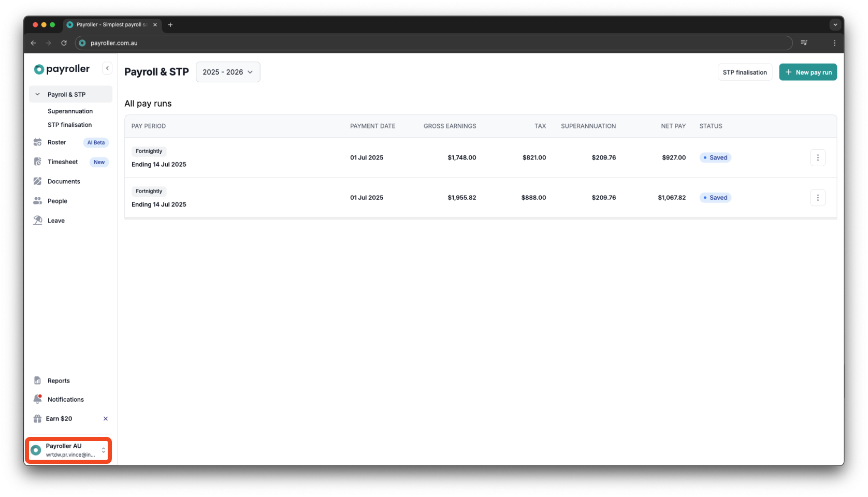Open Superannuation in the sidebar
Image resolution: width=868 pixels, height=497 pixels.
tap(70, 111)
